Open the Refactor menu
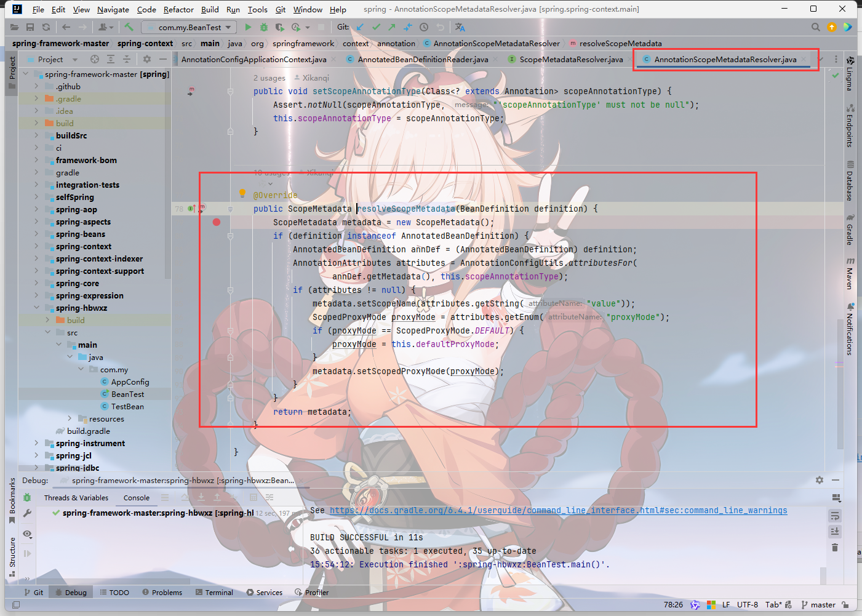This screenshot has height=616, width=862. 178,9
